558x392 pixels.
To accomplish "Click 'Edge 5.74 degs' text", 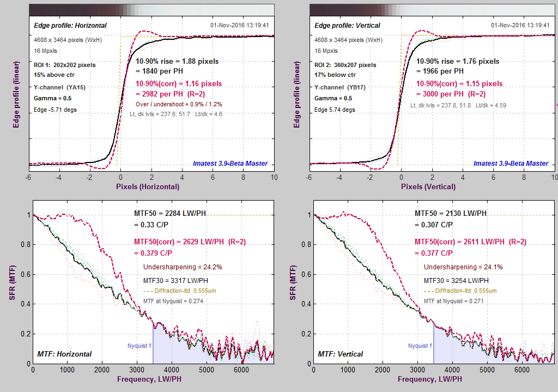I will (x=335, y=110).
